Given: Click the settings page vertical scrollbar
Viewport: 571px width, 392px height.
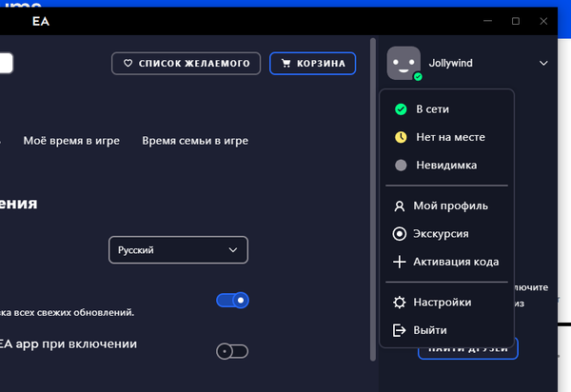Looking at the screenshot, I should click(373, 200).
